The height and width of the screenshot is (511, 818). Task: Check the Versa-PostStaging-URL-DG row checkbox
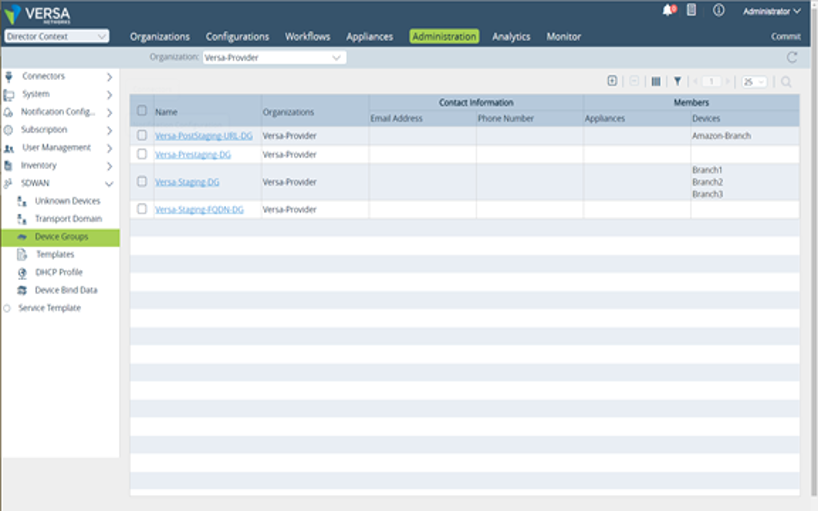142,136
